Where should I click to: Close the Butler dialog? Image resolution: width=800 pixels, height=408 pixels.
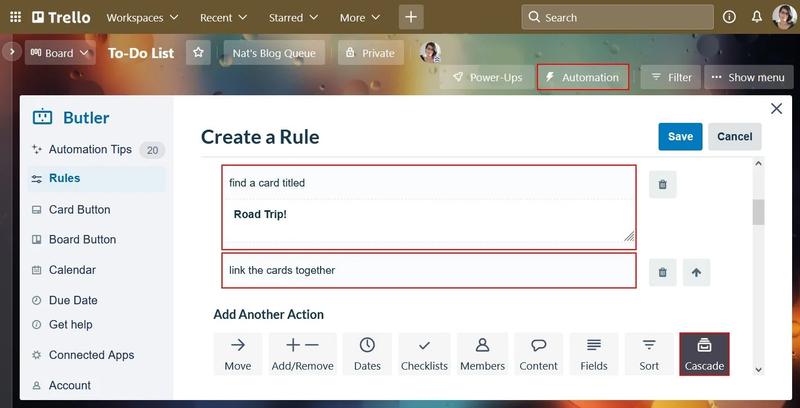(x=776, y=108)
